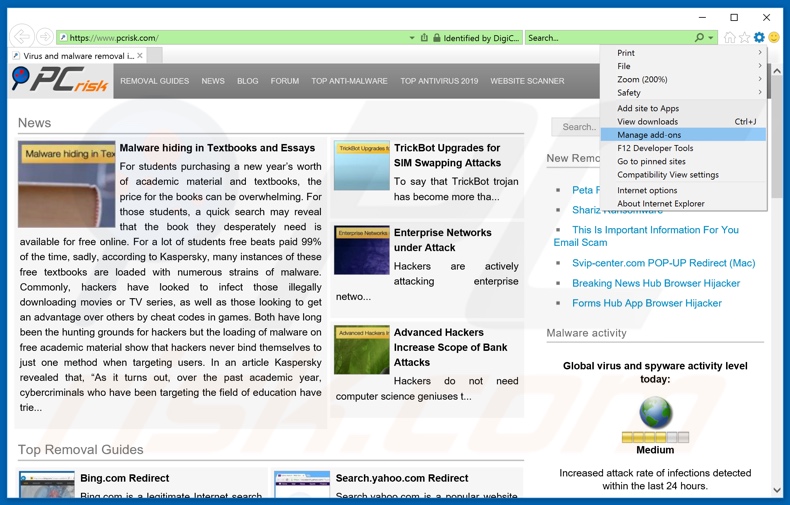Click the browser Back arrow button
This screenshot has height=505, width=790.
pyautogui.click(x=21, y=36)
